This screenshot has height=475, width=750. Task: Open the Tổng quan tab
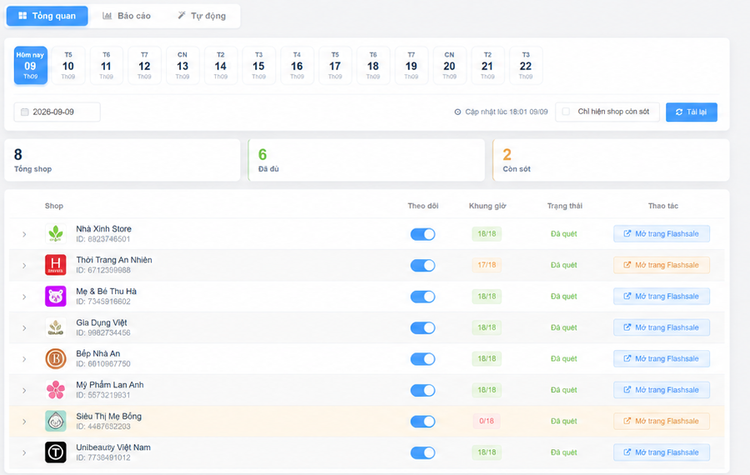point(47,16)
